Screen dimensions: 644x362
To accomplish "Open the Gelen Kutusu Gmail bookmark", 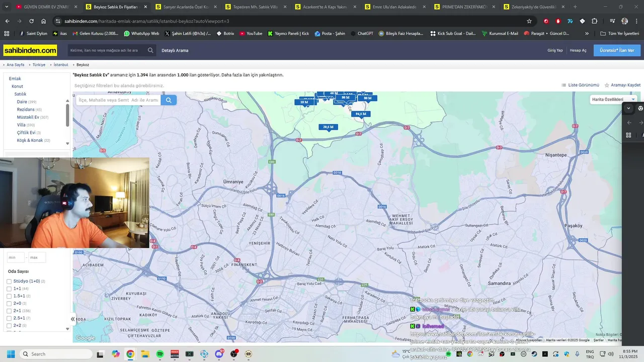I will pos(95,33).
